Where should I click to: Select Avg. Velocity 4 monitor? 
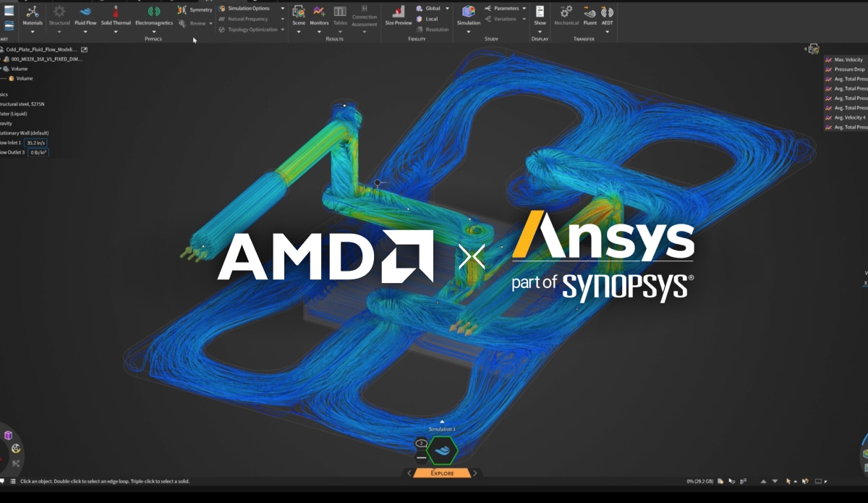tap(850, 117)
